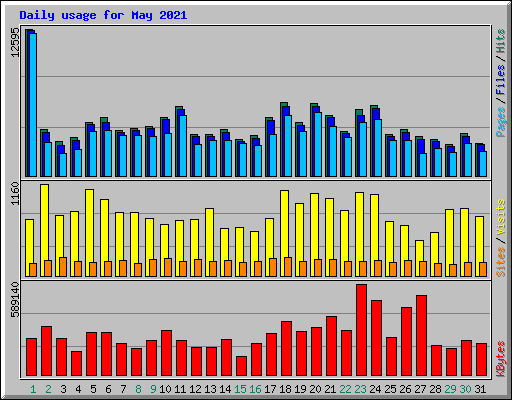512x400 pixels.
Task: Click the KBytes legend label
Action: 501,359
